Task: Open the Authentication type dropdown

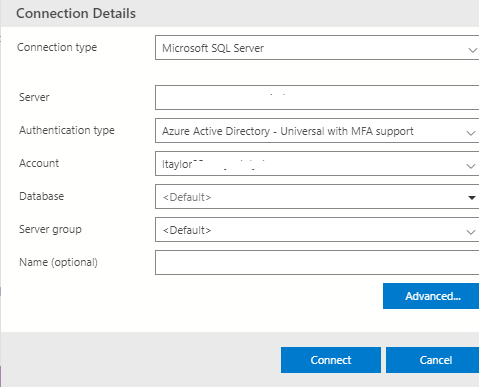Action: coord(317,131)
